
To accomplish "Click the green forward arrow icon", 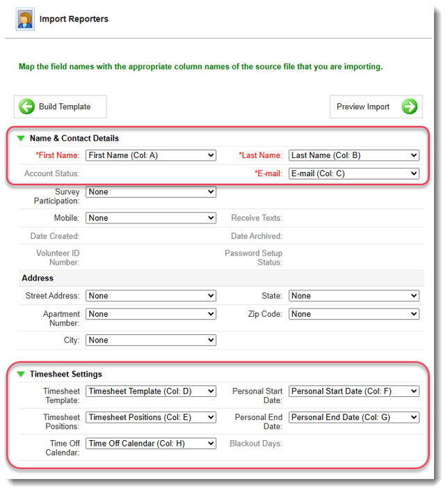I will point(410,107).
